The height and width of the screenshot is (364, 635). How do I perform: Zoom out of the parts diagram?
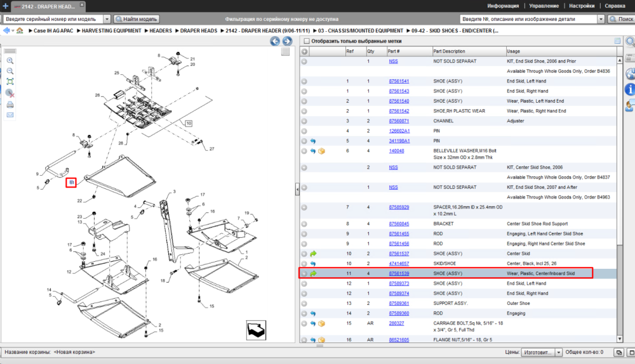click(x=10, y=71)
